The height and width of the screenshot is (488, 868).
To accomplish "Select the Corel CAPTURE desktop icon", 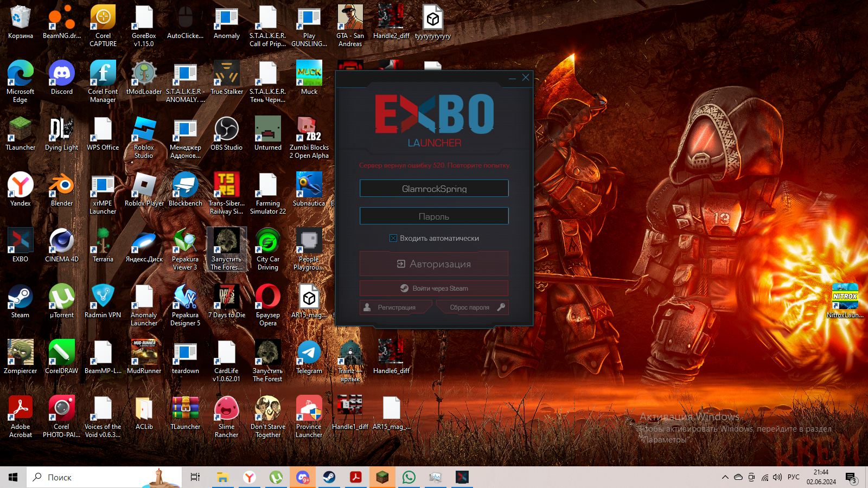I will (103, 26).
